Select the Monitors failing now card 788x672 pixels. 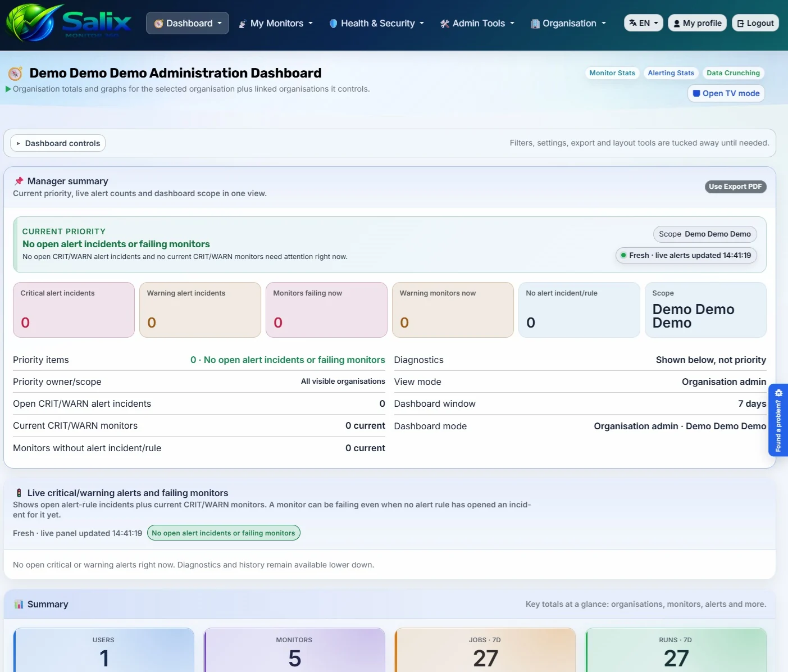pos(326,310)
